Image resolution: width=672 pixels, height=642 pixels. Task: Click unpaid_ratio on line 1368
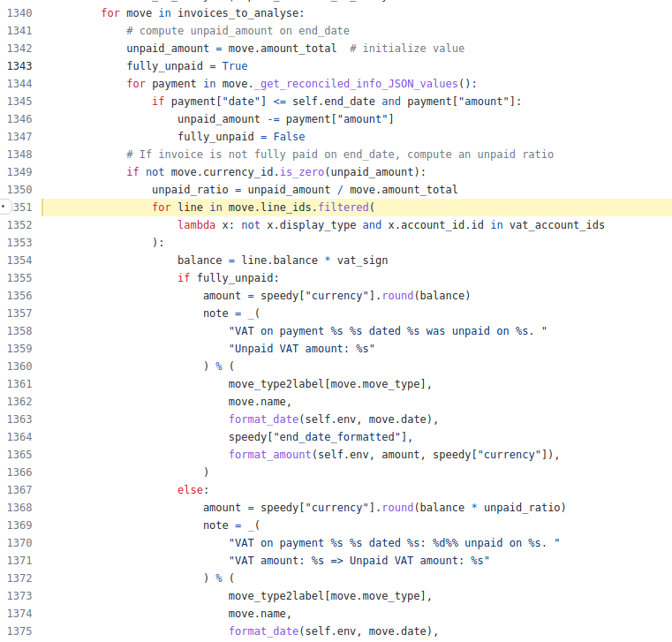point(522,508)
